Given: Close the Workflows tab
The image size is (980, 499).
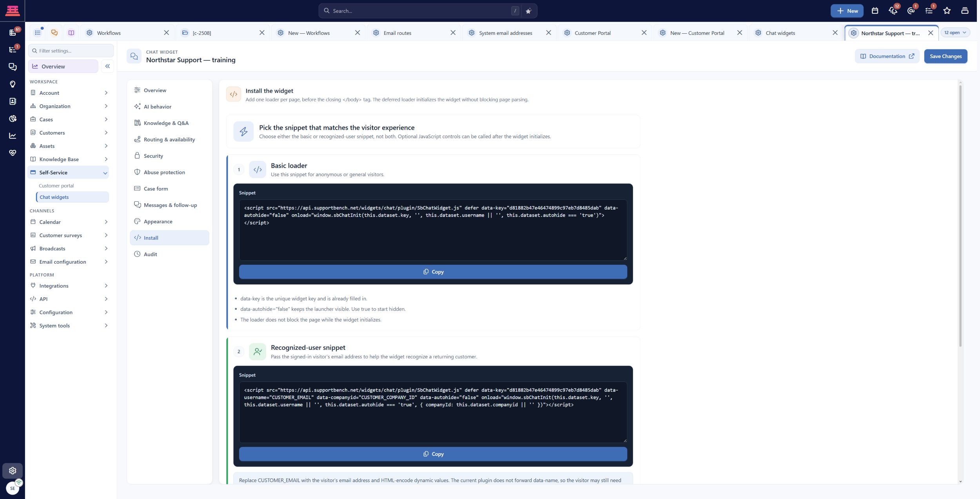Looking at the screenshot, I should (x=166, y=33).
